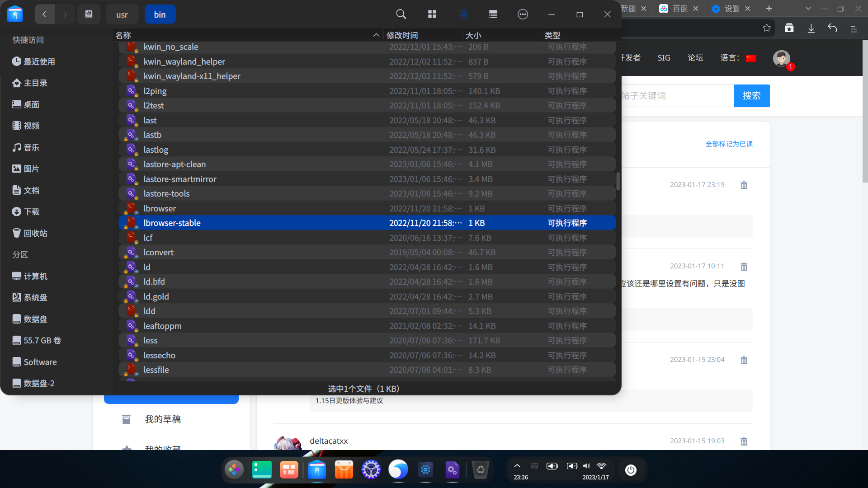
Task: Switch to list view mode
Action: click(462, 14)
